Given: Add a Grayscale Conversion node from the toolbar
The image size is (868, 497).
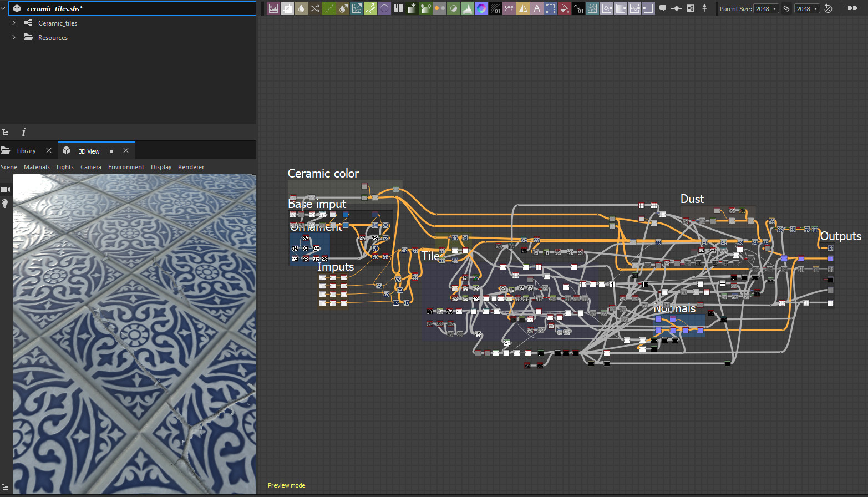Looking at the screenshot, I should click(454, 8).
